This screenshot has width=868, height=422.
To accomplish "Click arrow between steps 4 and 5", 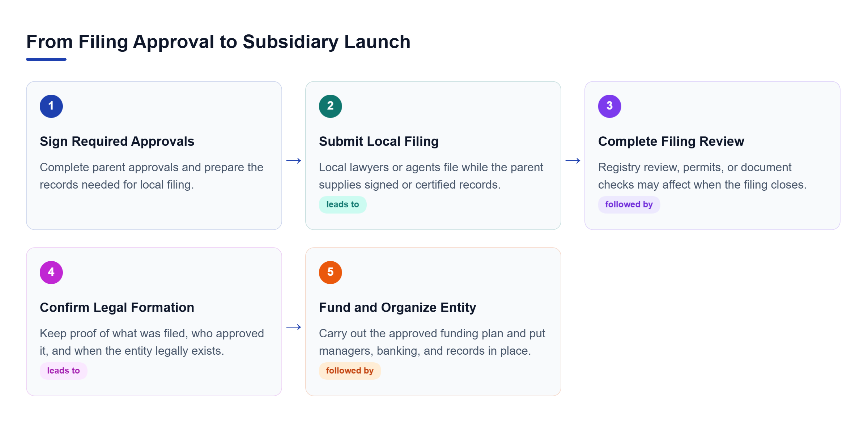I will [294, 327].
